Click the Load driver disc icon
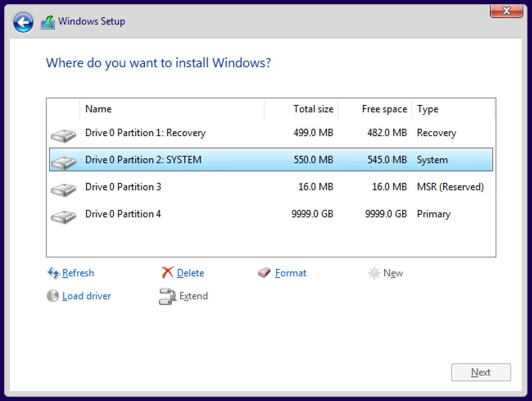 click(x=53, y=296)
